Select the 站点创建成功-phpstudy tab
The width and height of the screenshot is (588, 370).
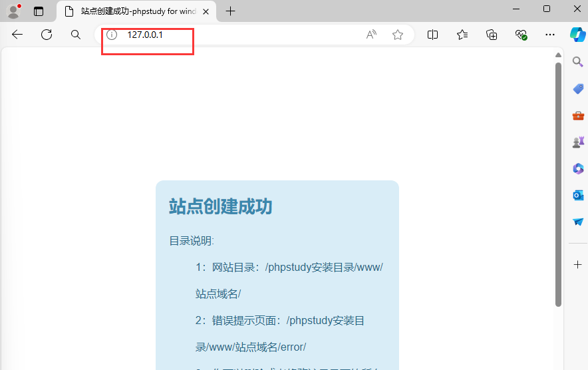(136, 11)
